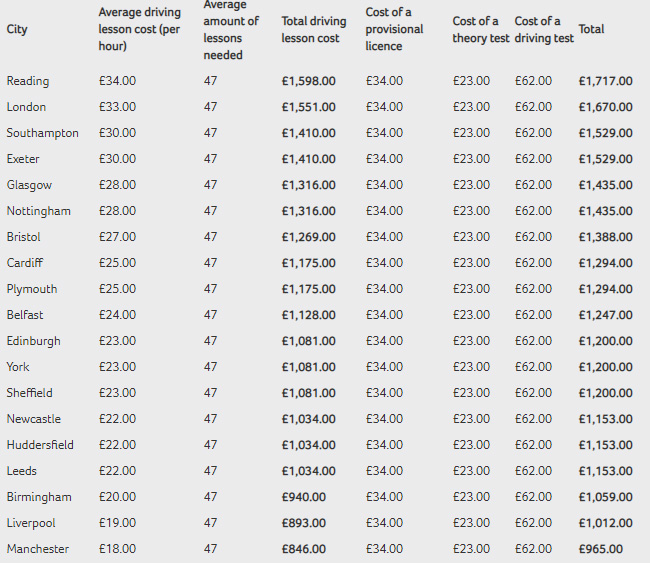Click Bristol's £27.00 lesson cost
Viewport: 650px width, 563px height.
(x=117, y=237)
